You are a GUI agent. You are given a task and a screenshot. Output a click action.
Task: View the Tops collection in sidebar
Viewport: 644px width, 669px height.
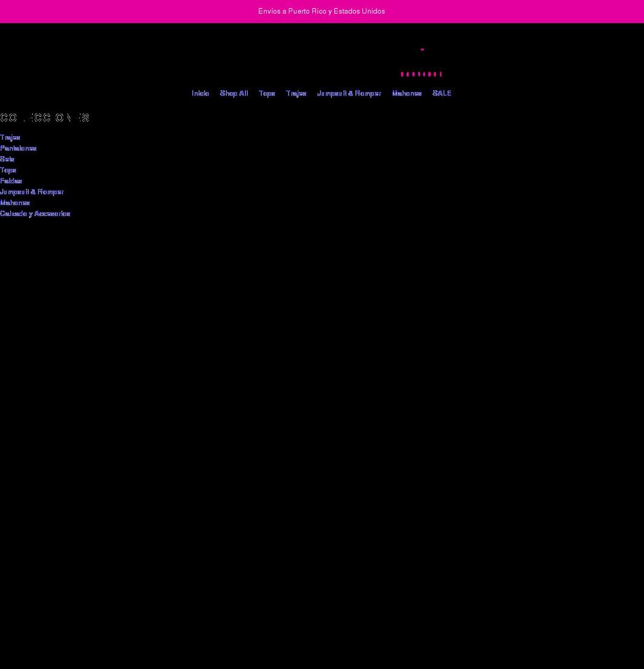click(x=8, y=170)
